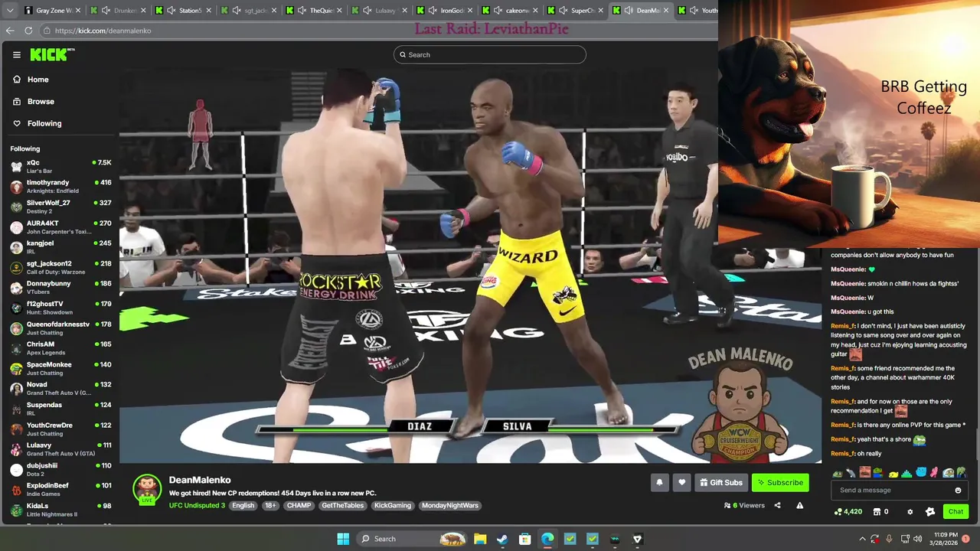Click the KickGaming tag
Screen dimensions: 980x551
click(393, 505)
